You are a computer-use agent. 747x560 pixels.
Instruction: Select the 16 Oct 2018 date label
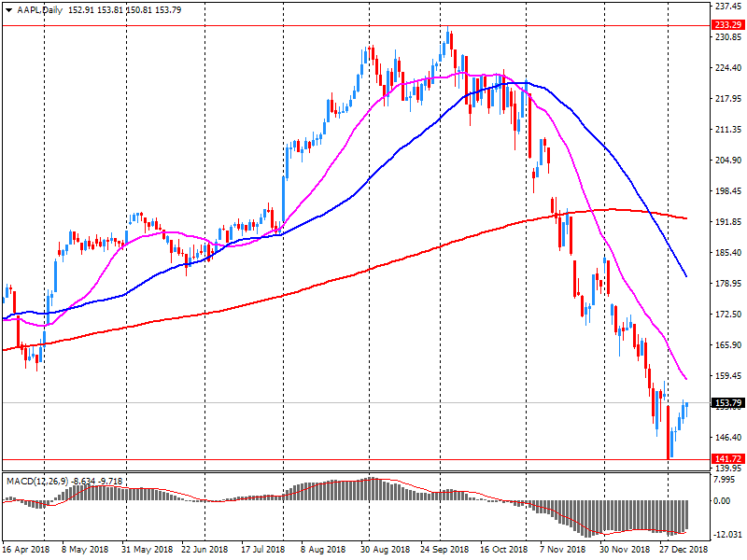click(x=504, y=550)
